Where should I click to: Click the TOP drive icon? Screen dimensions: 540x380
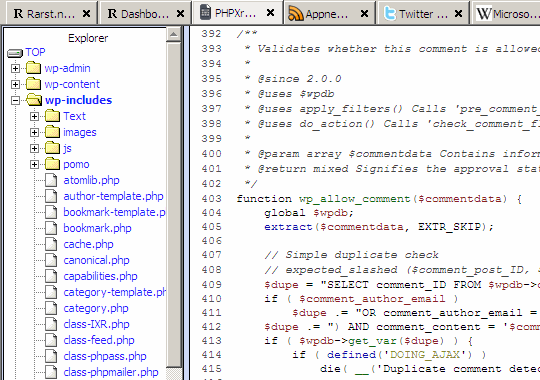pyautogui.click(x=15, y=53)
